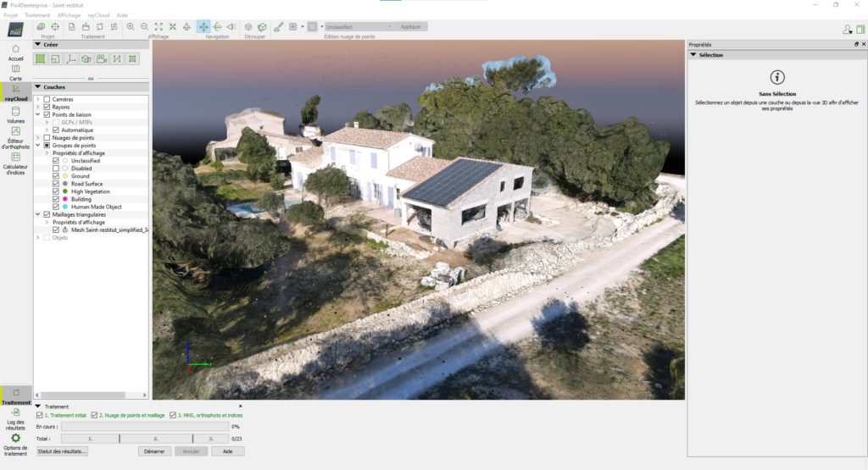Image resolution: width=868 pixels, height=470 pixels.
Task: Expand the Caméras tree node
Action: [38, 100]
